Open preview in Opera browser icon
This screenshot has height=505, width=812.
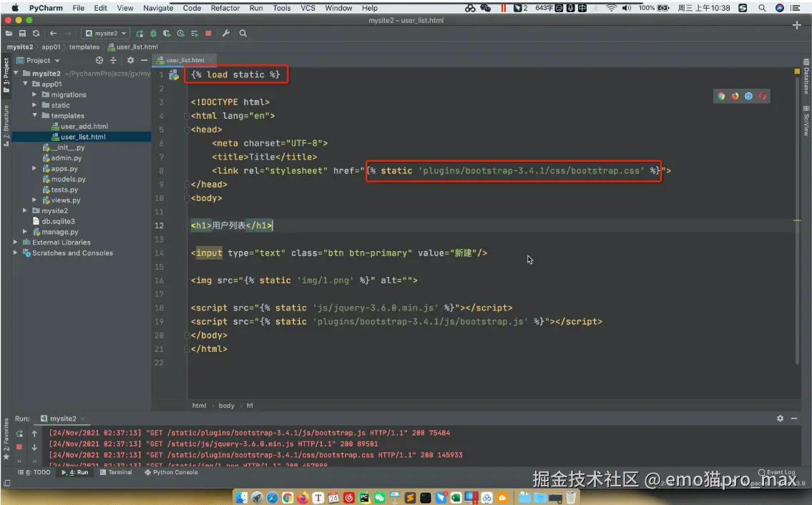(x=763, y=96)
